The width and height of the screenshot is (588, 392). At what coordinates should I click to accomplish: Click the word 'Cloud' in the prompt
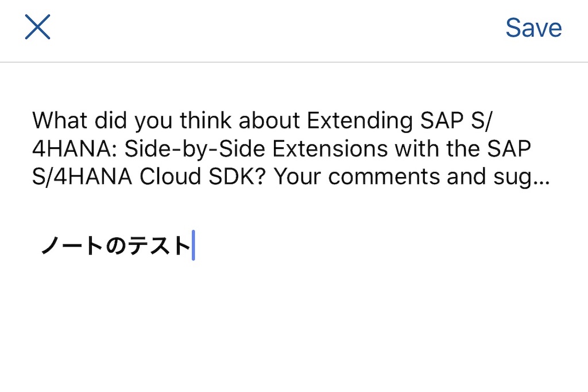(x=170, y=177)
